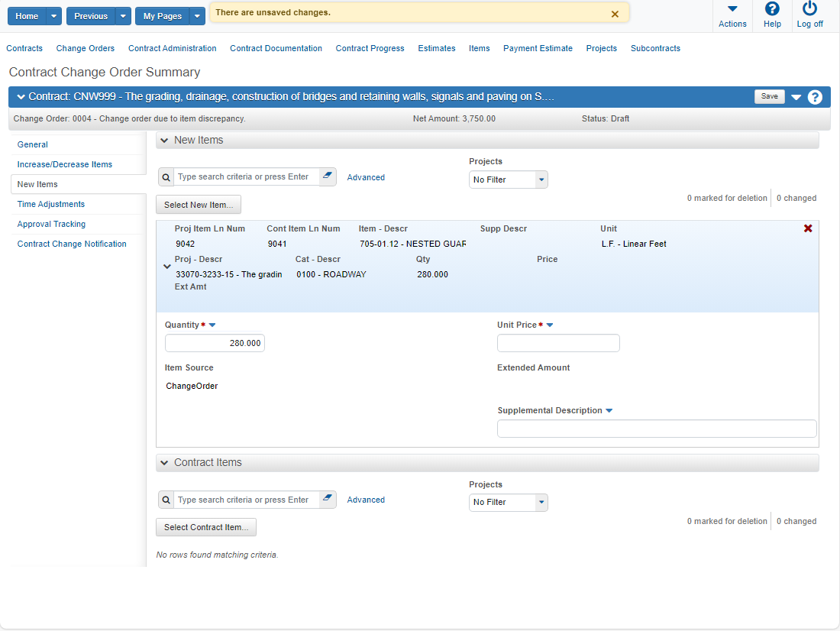Click the empty Unit Price input
840x631 pixels.
tap(558, 343)
